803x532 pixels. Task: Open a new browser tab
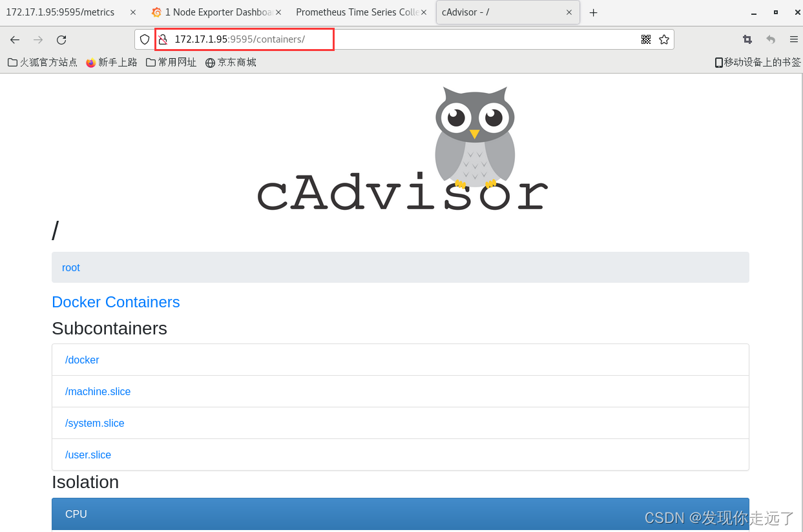(x=593, y=13)
